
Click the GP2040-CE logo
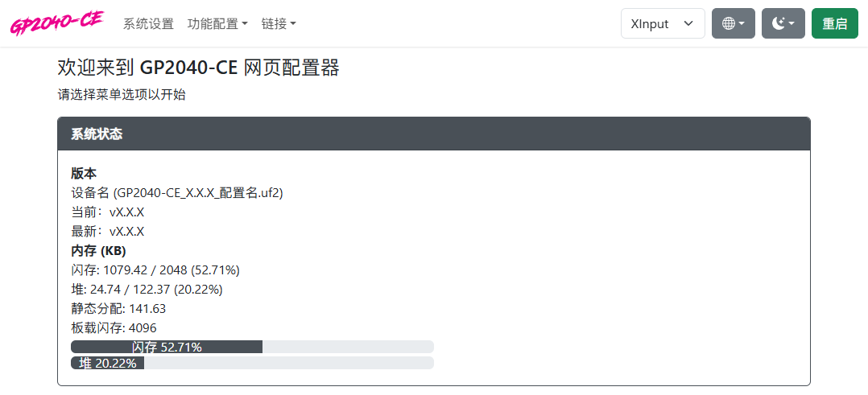click(x=56, y=23)
